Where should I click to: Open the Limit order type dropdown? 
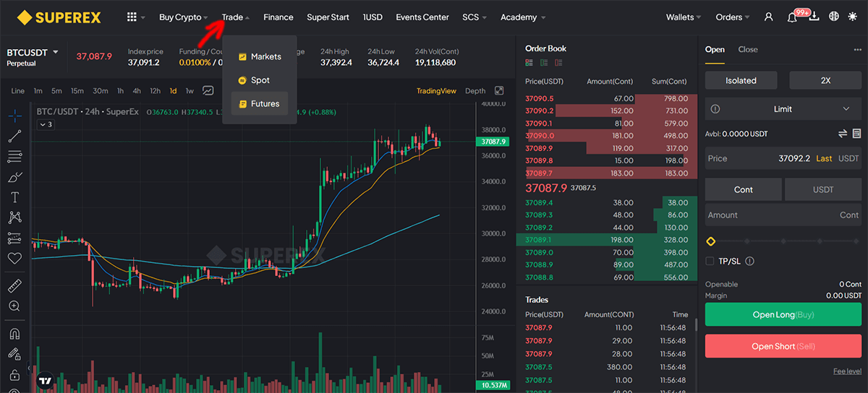(783, 109)
